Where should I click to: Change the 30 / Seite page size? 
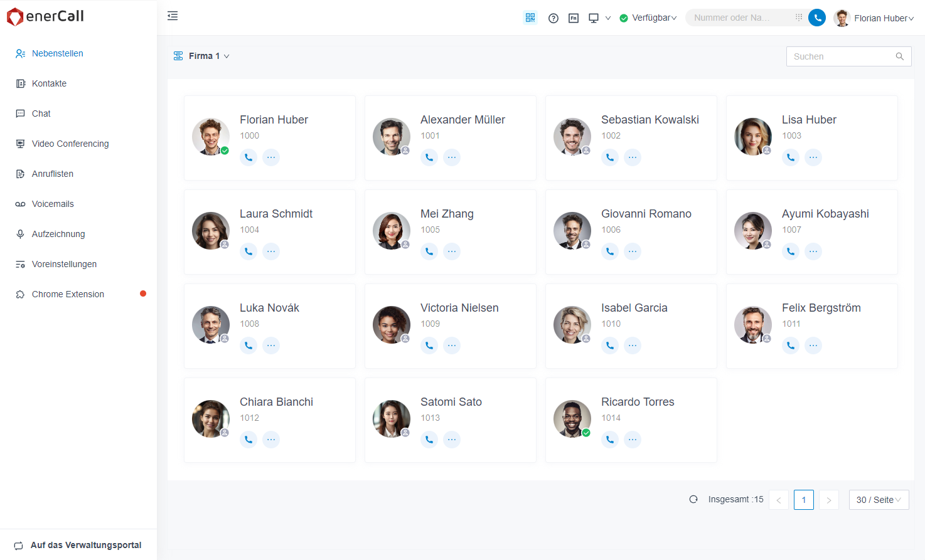pos(879,500)
